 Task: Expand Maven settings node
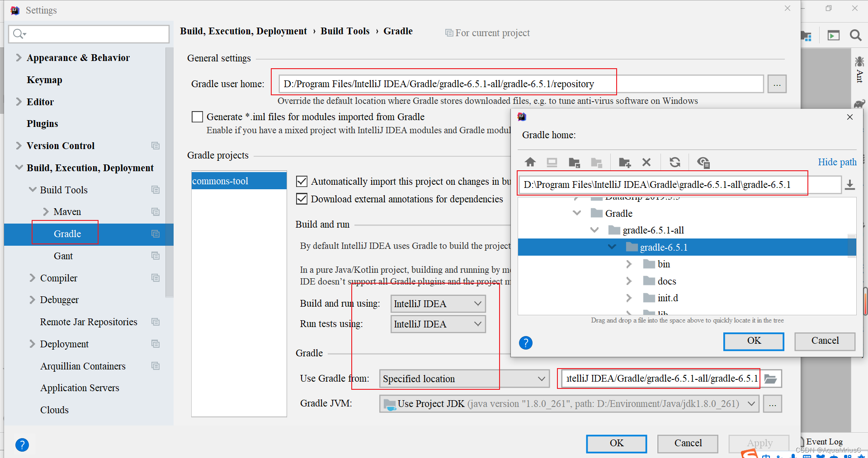(46, 211)
